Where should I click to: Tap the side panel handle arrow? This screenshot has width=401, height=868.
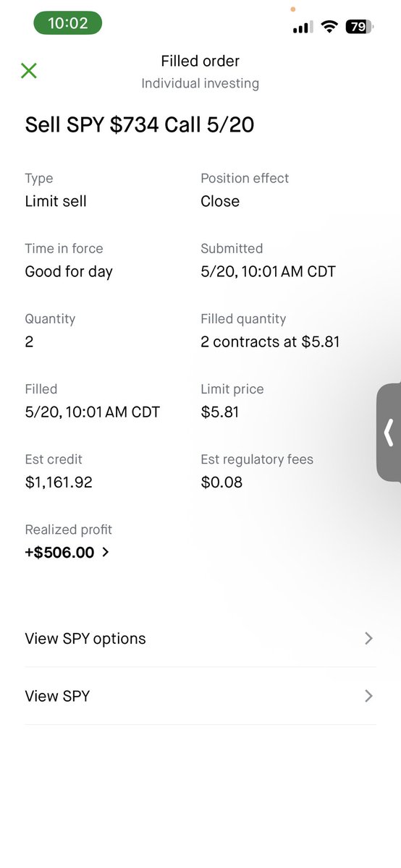389,433
